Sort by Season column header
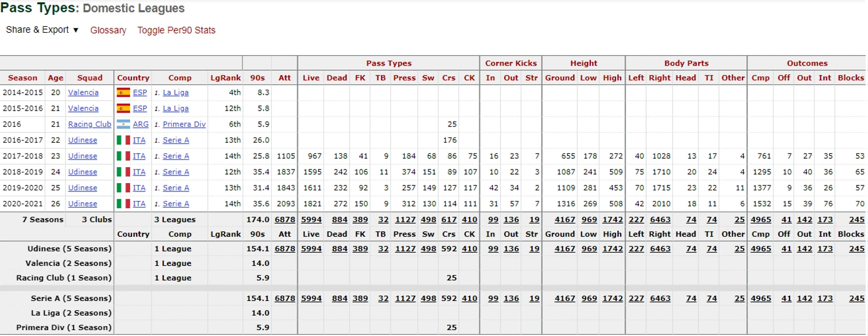 click(23, 78)
